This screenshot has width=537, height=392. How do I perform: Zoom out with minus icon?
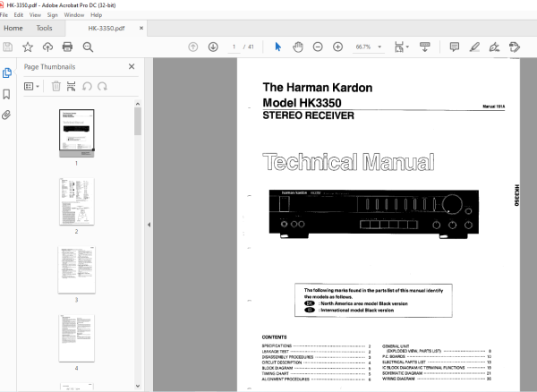(x=318, y=47)
